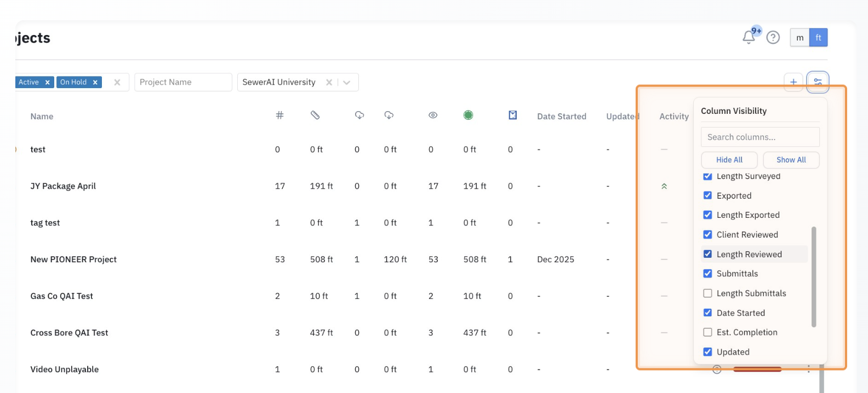Click the help question mark icon

pyautogui.click(x=773, y=37)
